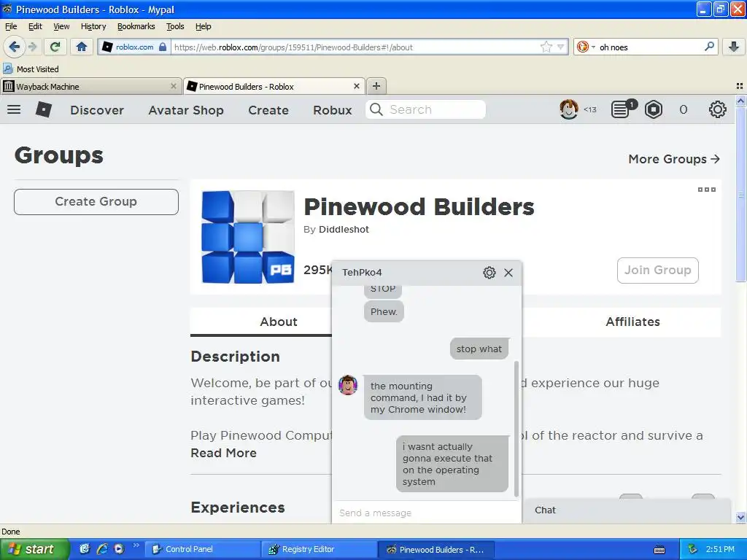Open the Robux link in navbar
Image resolution: width=747 pixels, height=560 pixels.
(x=332, y=110)
